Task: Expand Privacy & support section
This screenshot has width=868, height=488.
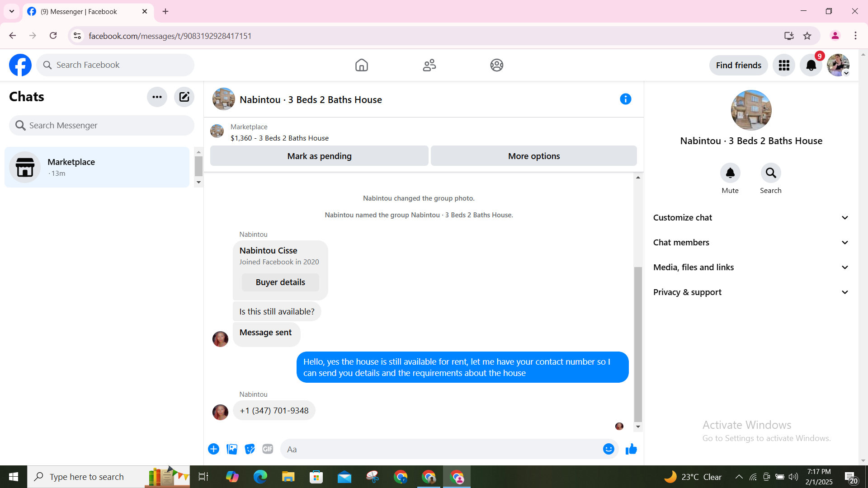Action: point(750,292)
